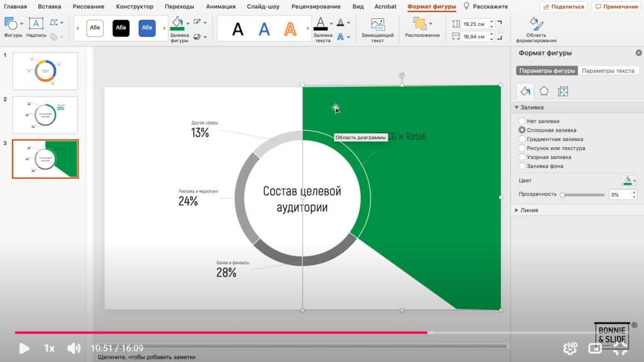
Task: Click the shape width field 16,94 см
Action: [x=474, y=36]
